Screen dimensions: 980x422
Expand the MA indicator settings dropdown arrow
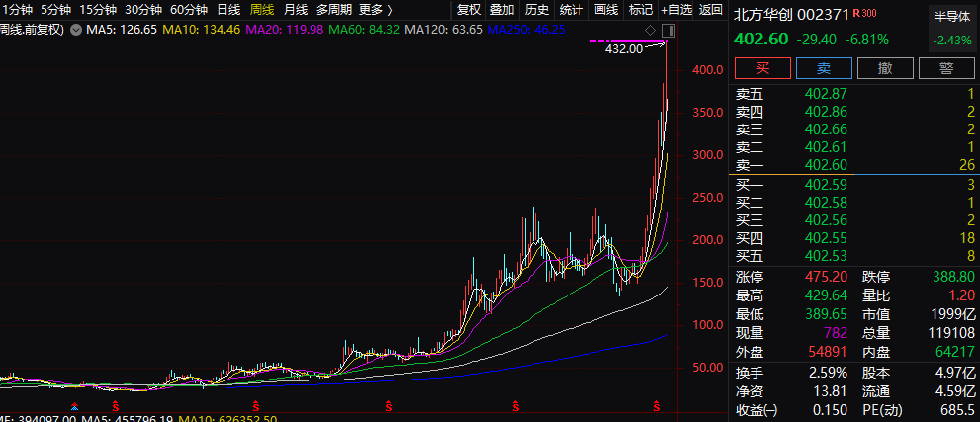pyautogui.click(x=76, y=30)
